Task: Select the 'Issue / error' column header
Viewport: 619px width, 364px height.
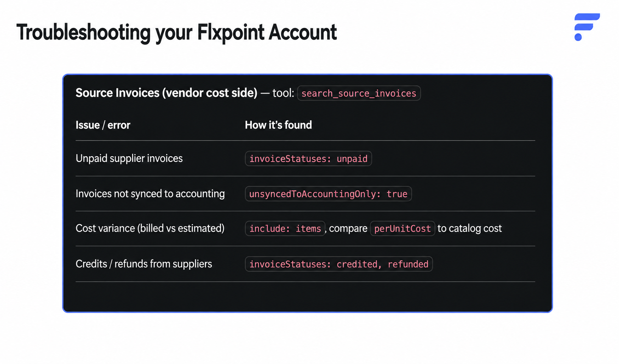Action: [x=103, y=125]
